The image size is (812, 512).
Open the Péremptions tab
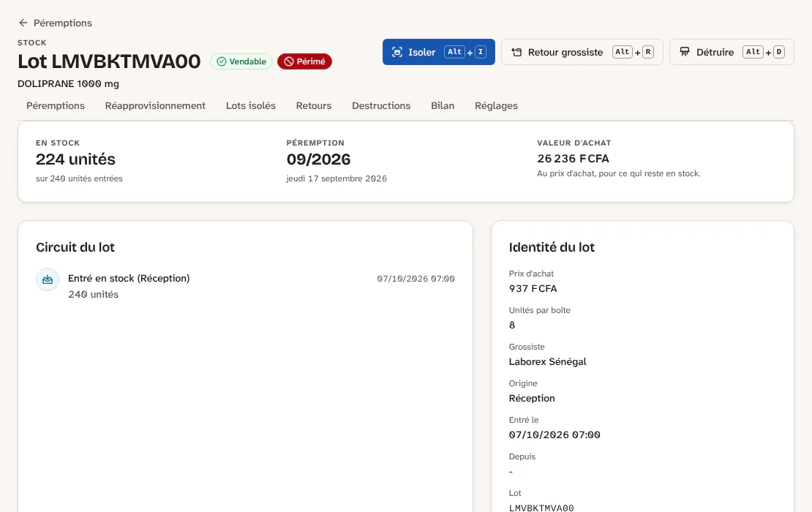click(56, 105)
